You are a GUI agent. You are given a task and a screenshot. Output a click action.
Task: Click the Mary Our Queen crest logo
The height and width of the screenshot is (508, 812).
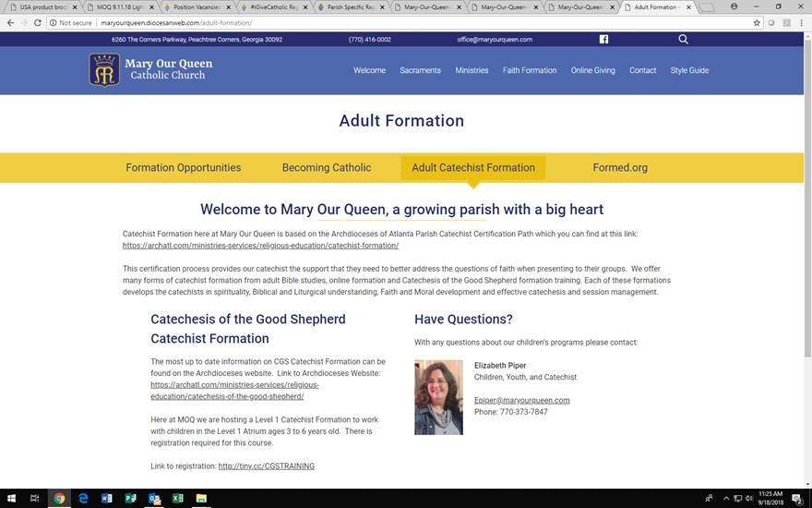point(103,70)
